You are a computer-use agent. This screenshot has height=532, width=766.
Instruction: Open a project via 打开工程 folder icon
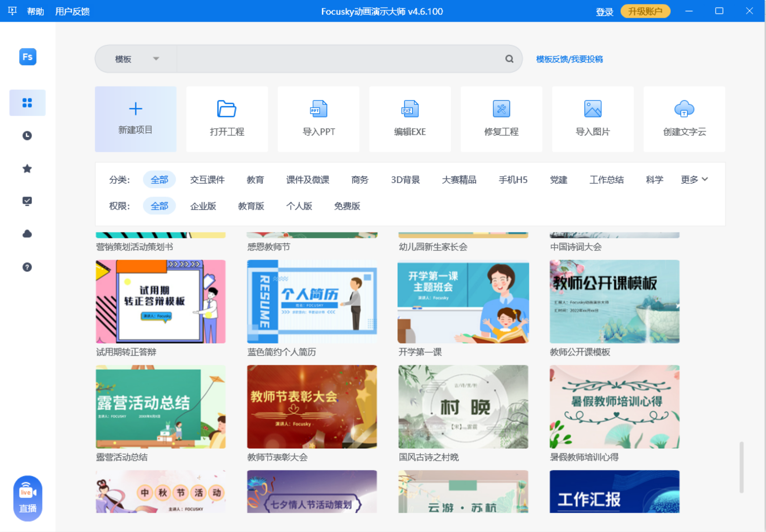pyautogui.click(x=227, y=119)
